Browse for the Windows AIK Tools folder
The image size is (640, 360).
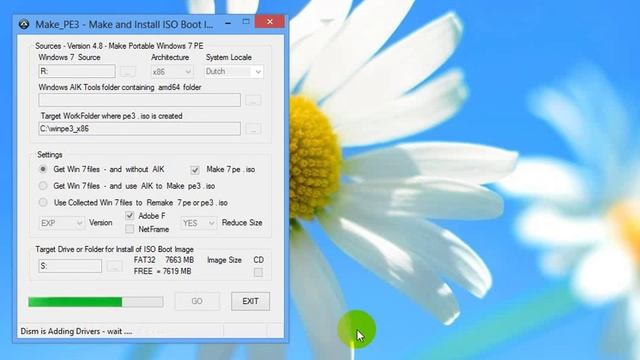[x=253, y=100]
